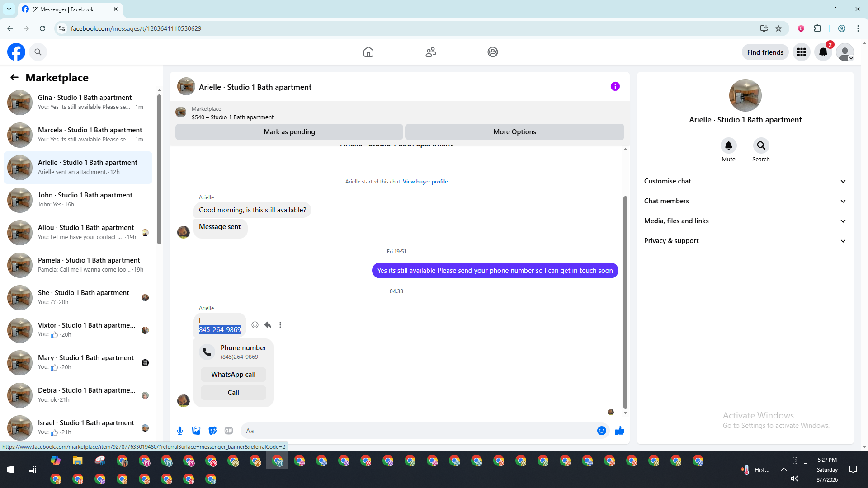Open the notifications bell icon
Image resolution: width=868 pixels, height=488 pixels.
pos(823,52)
